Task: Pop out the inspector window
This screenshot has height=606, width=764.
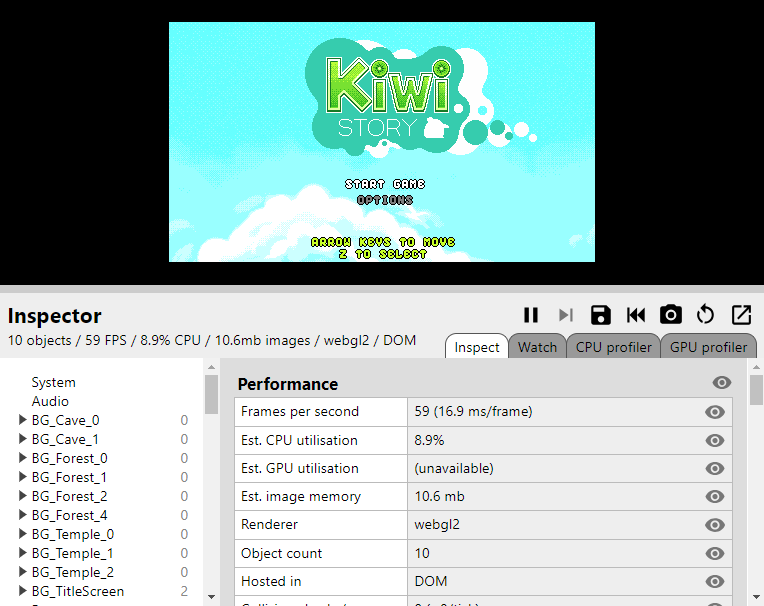Action: (x=741, y=315)
